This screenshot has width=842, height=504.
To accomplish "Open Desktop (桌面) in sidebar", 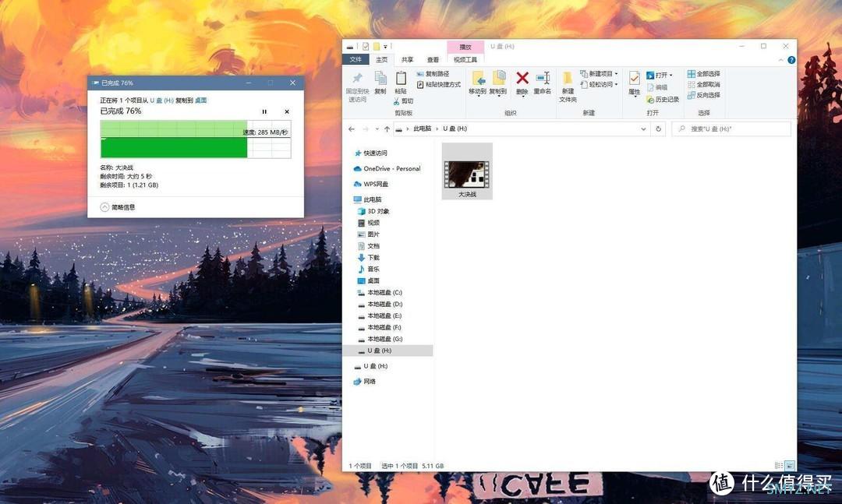I will click(x=368, y=280).
